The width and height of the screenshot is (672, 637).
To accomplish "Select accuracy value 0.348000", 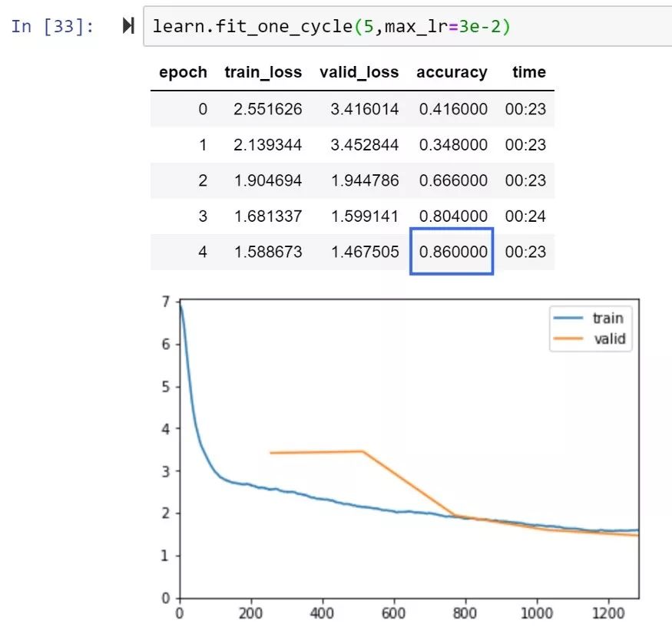I will [453, 144].
